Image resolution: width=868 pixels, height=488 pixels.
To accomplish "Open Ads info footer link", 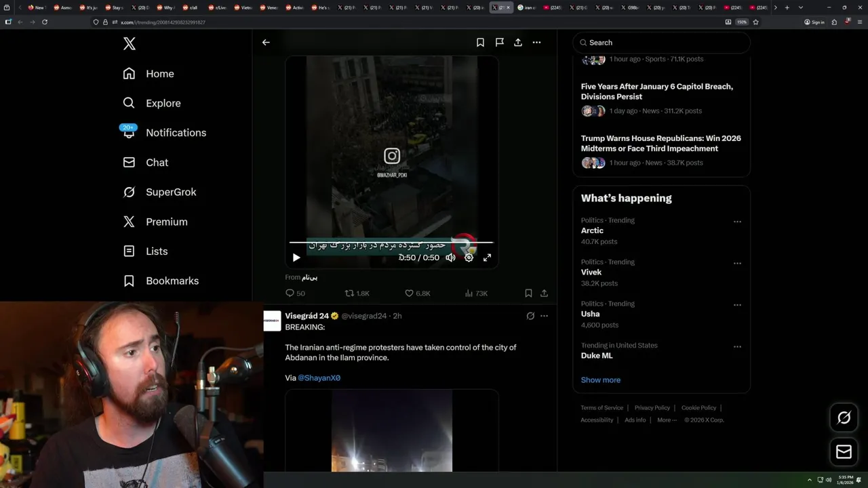I will click(635, 420).
